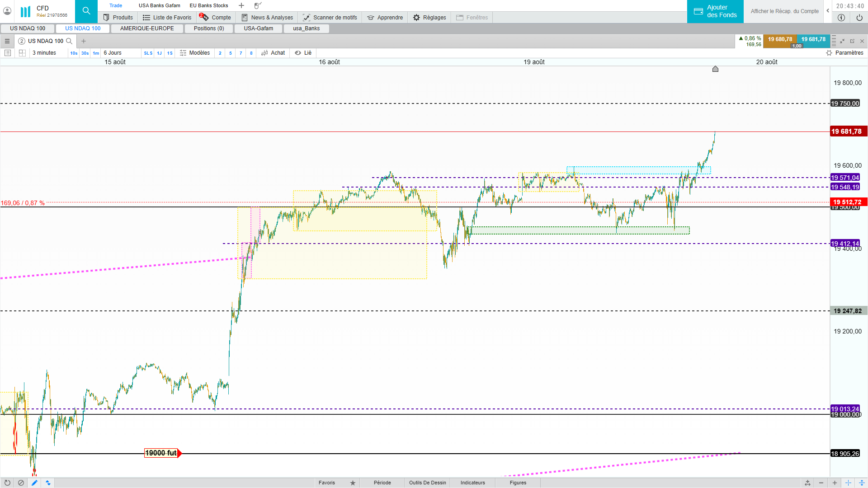Click Afficher le Récap. du Compte
The image size is (868, 488).
[784, 11]
